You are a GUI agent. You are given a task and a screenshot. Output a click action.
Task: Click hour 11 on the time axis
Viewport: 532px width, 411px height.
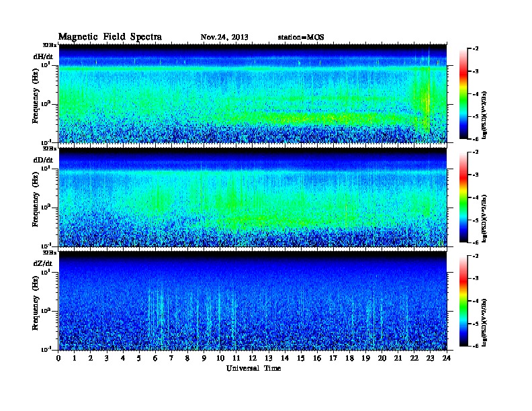point(236,359)
